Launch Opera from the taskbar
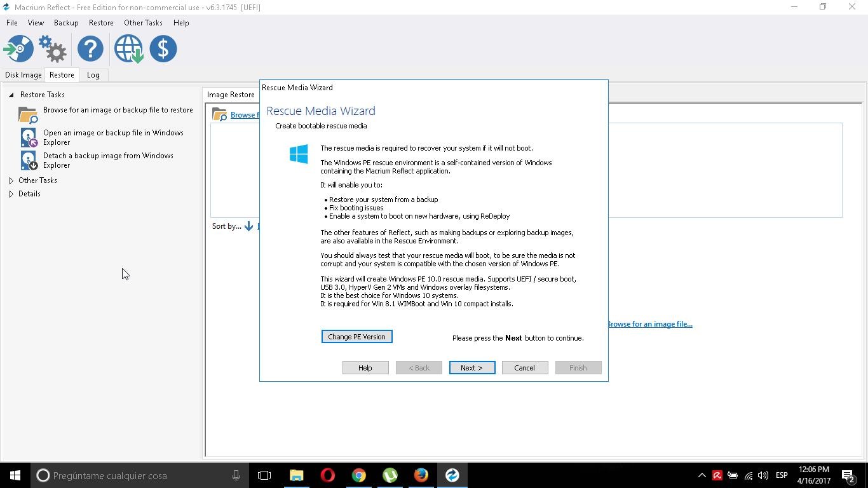 pos(328,475)
